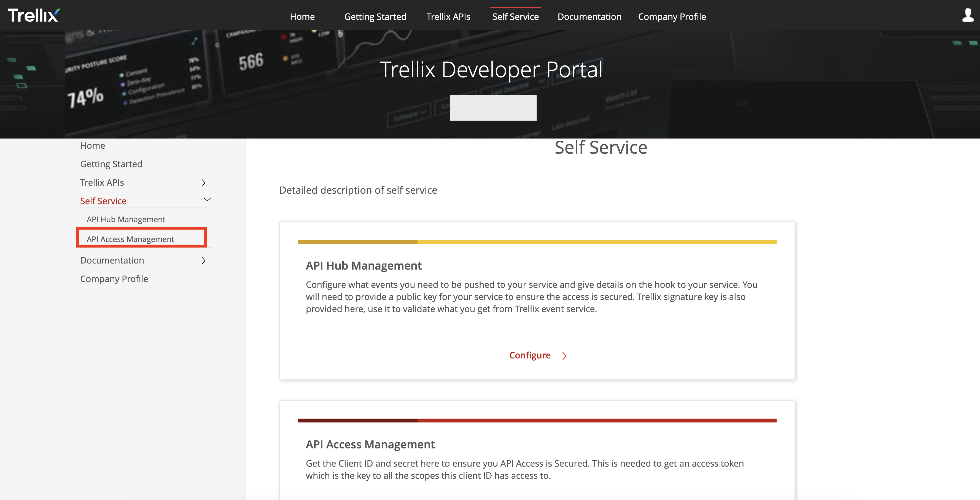Open Home in the left sidebar
The image size is (980, 500).
coord(92,145)
